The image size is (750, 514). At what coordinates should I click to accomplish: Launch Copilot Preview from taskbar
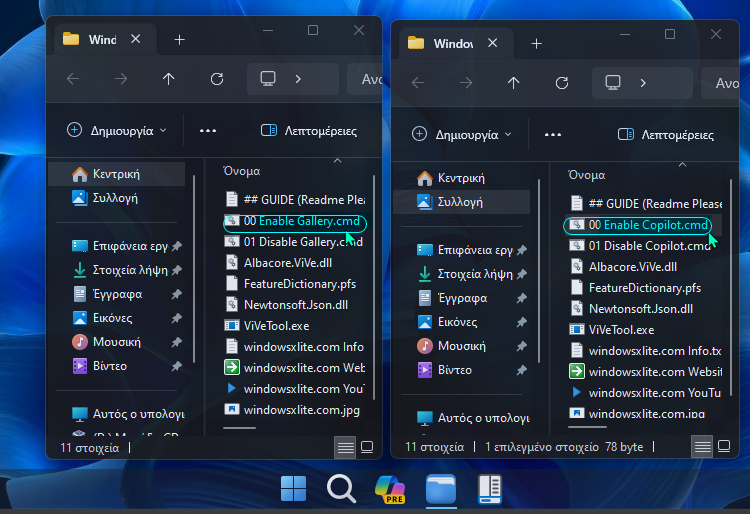pyautogui.click(x=390, y=489)
